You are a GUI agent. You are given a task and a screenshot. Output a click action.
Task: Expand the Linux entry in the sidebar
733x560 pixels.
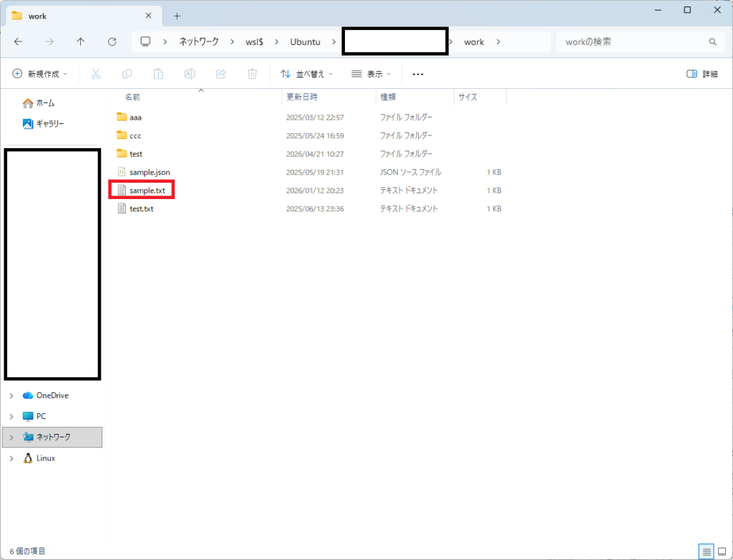(11, 458)
